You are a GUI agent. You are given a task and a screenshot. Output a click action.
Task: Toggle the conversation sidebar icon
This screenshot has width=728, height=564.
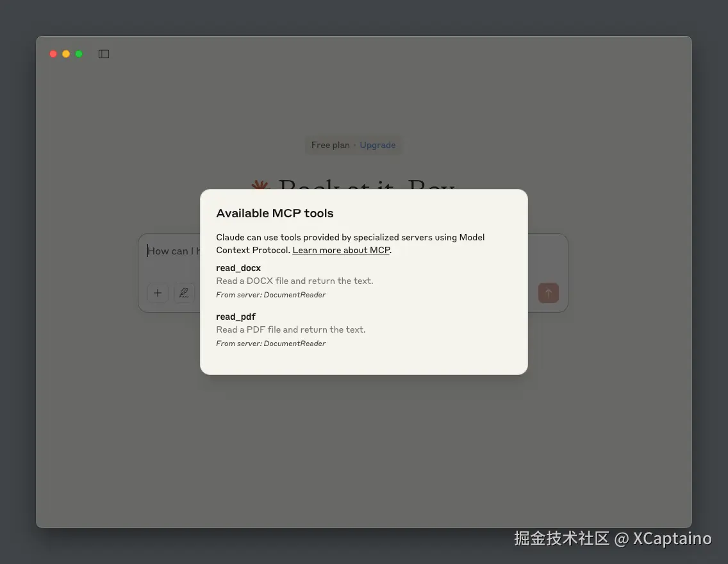pyautogui.click(x=103, y=53)
